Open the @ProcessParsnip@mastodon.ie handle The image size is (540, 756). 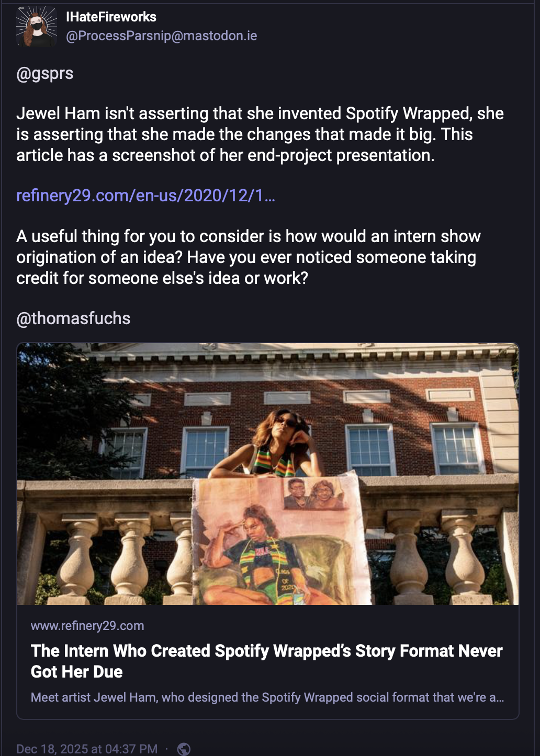(162, 36)
